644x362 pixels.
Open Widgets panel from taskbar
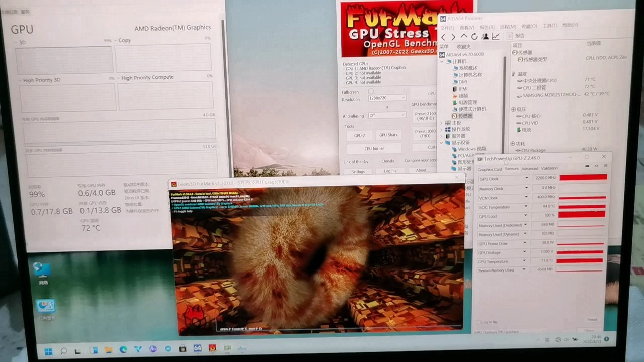93,350
